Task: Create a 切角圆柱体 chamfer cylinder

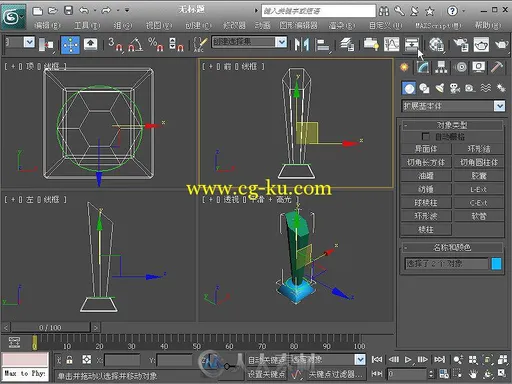Action: point(479,162)
